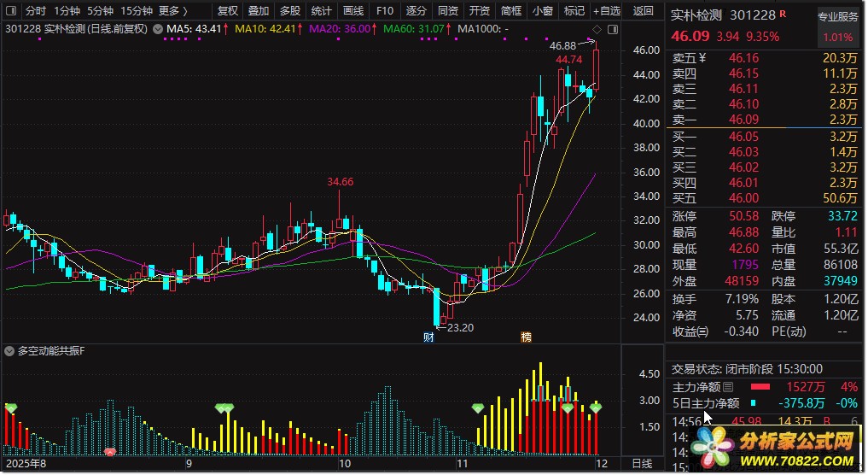Click the 卖三 price 46.11

(x=743, y=89)
